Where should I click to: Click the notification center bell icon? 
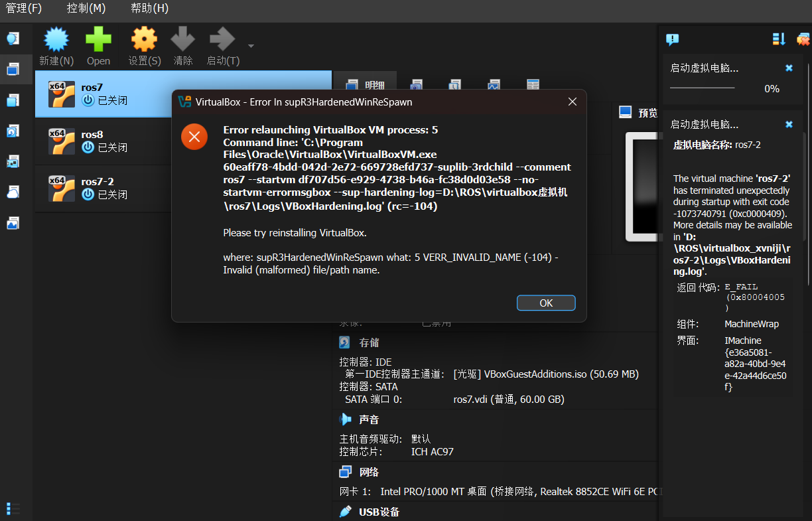click(x=672, y=40)
